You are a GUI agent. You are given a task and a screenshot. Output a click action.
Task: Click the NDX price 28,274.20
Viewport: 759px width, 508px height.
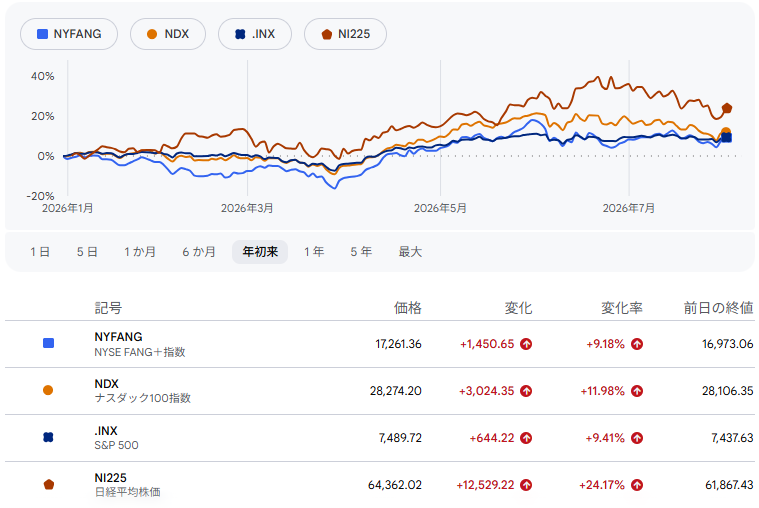pos(396,391)
